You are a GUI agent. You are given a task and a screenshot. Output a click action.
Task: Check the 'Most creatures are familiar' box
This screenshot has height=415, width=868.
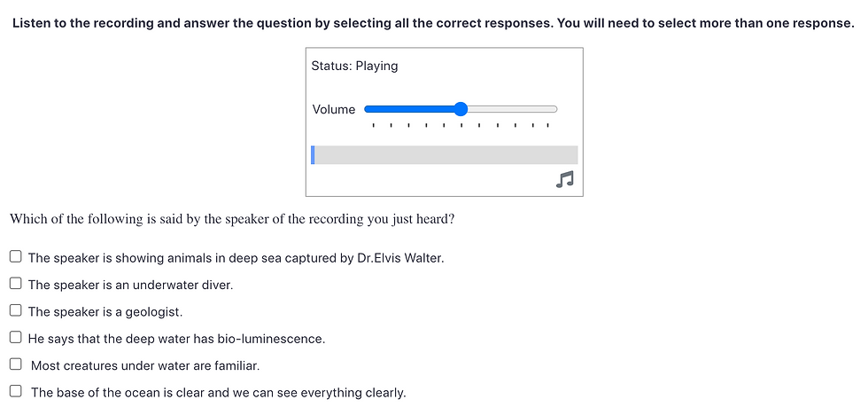point(16,364)
